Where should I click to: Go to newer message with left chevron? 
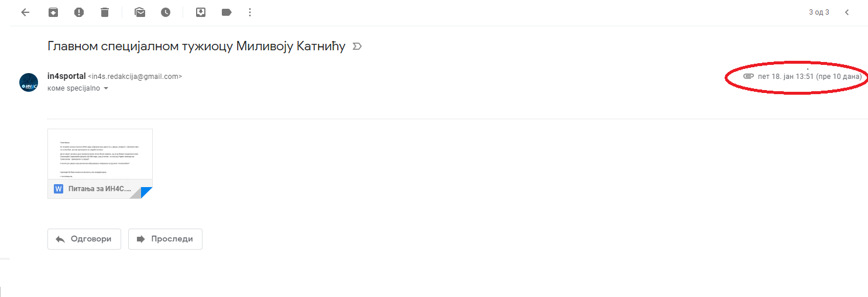point(847,12)
